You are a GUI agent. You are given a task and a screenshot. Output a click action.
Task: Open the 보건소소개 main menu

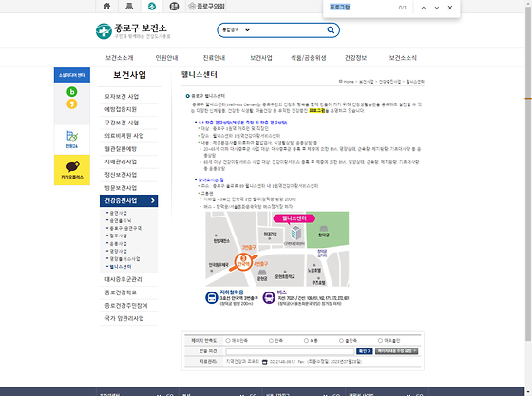point(119,58)
